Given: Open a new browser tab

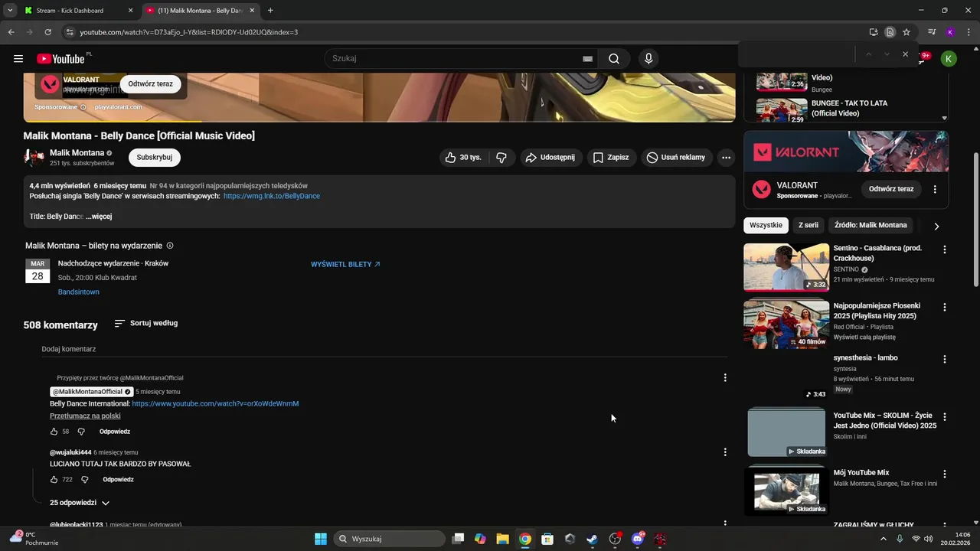Looking at the screenshot, I should coord(270,11).
